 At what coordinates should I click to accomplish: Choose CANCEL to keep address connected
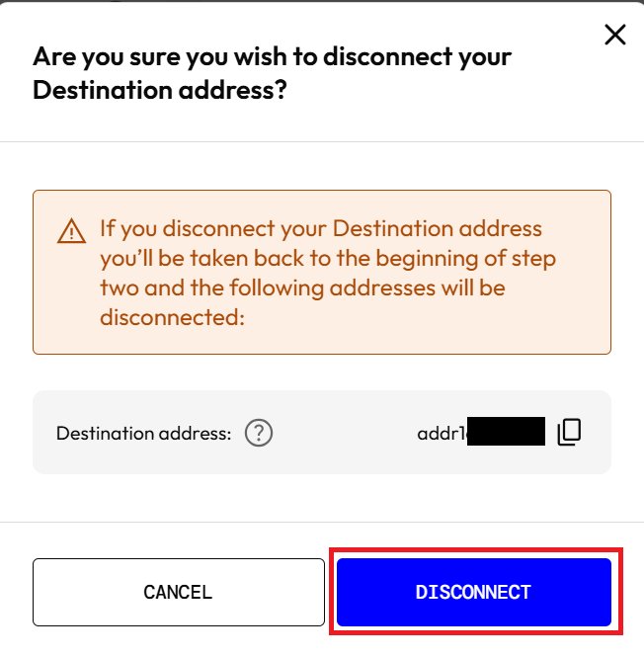click(179, 592)
